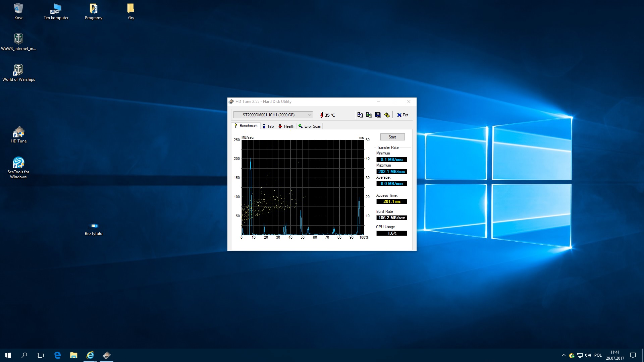
Task: Click the HD Tune preferences icon
Action: (x=387, y=115)
